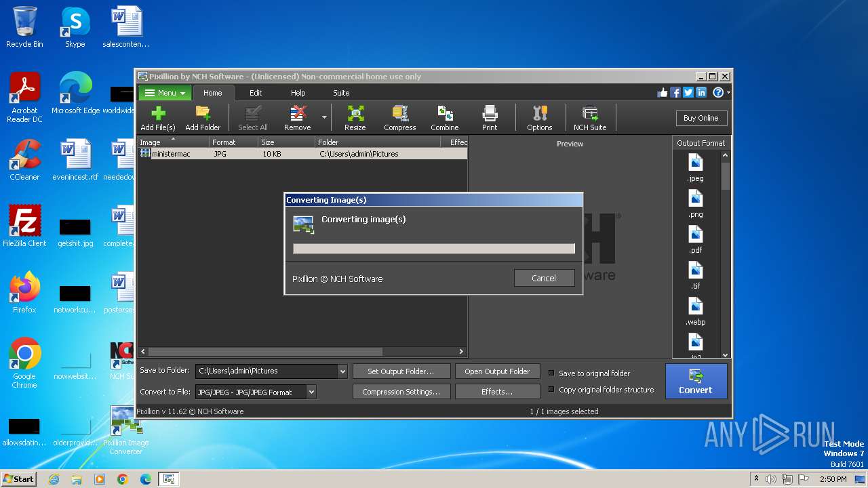
Task: Open the Compress tool
Action: tap(400, 119)
